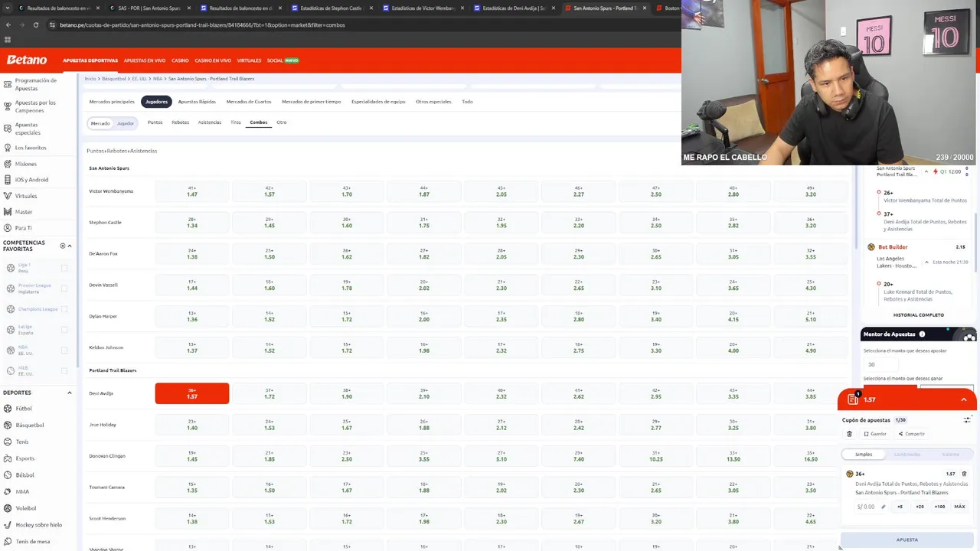
Task: Open the Apuestas por los Campeones trophy icon
Action: [x=8, y=106]
